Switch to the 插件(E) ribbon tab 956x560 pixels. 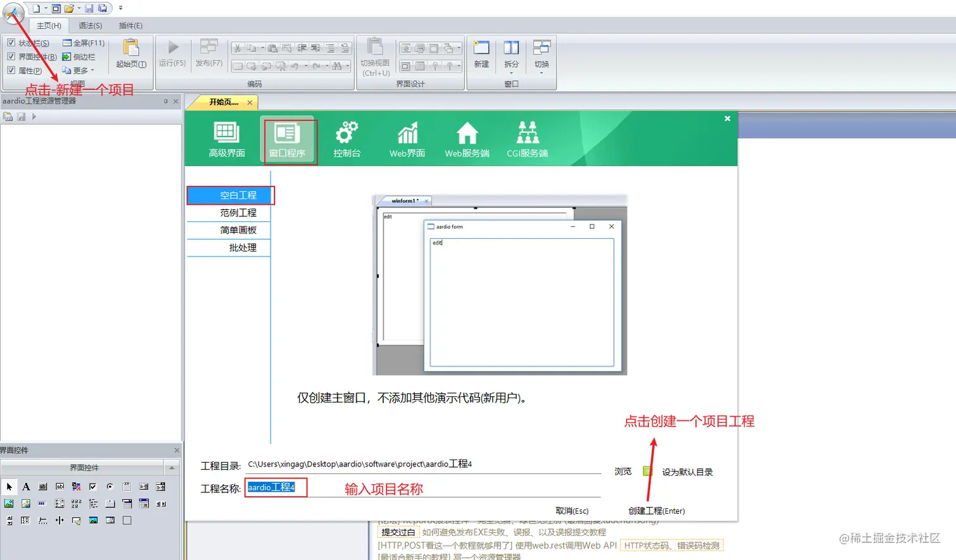(130, 26)
